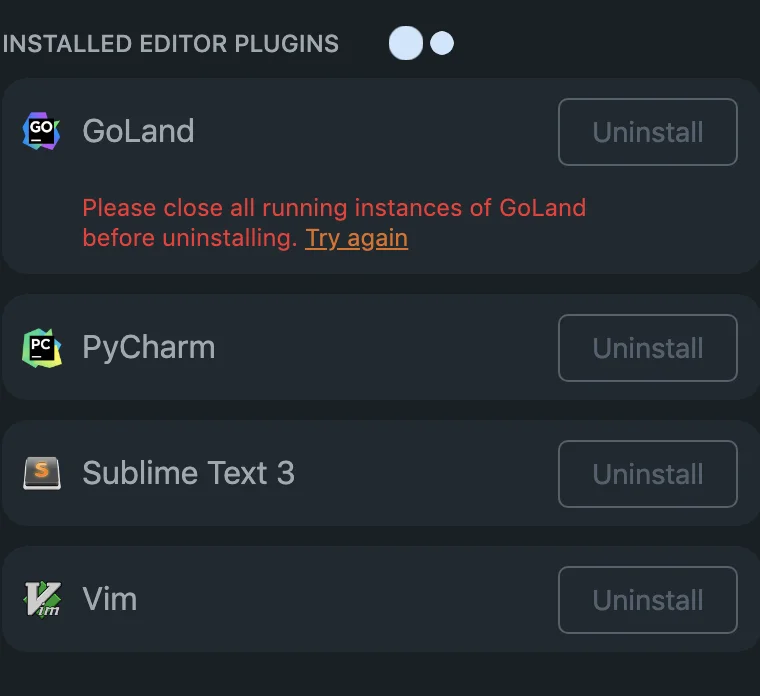Viewport: 760px width, 696px height.
Task: Uninstall the GoLand plugin
Action: point(648,132)
